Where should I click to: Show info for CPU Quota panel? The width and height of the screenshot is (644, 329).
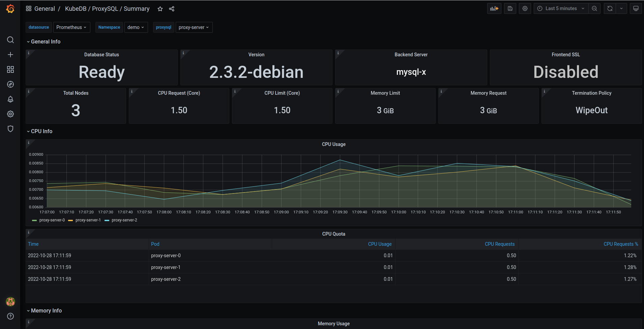point(29,232)
